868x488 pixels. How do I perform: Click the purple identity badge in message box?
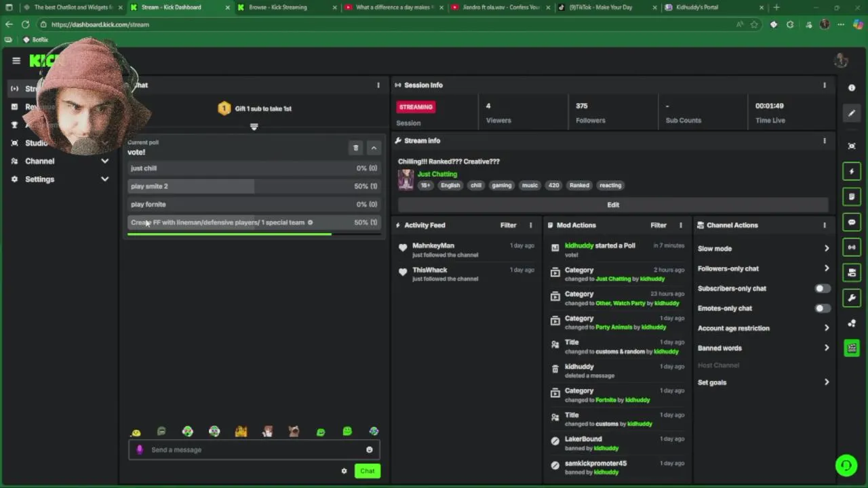[x=140, y=449]
